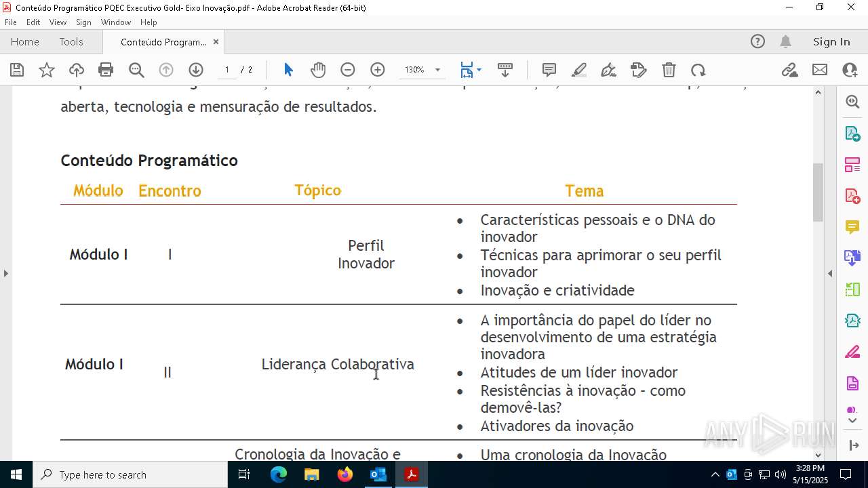
Task: Open Create PDF tool in right pane
Action: click(x=852, y=195)
